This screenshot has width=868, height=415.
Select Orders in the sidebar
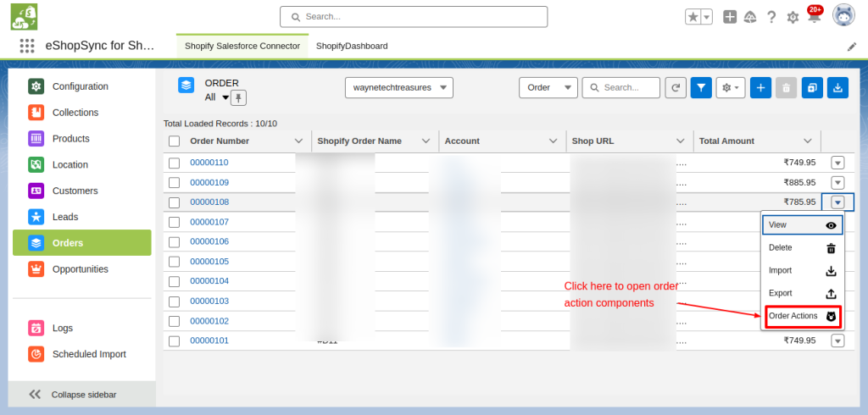(82, 243)
